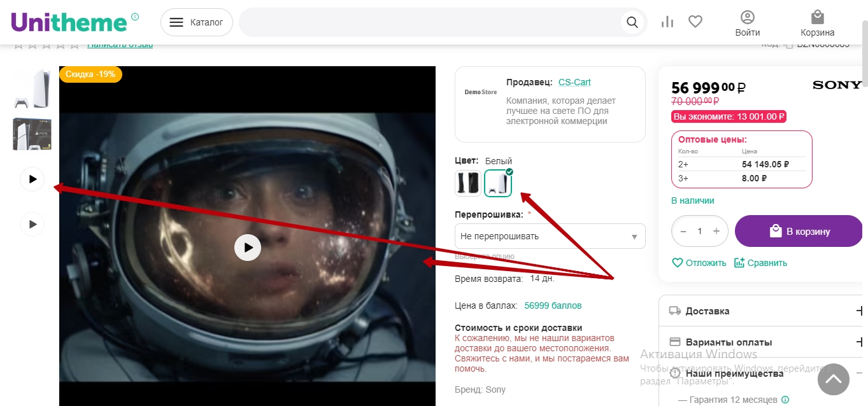This screenshot has height=406, width=868.
Task: Select the first video thumbnail with black play icon
Action: (x=33, y=179)
